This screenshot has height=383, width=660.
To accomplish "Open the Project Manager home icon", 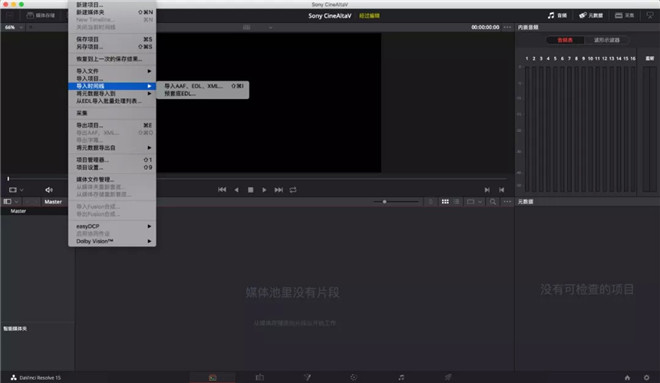I will click(x=627, y=378).
